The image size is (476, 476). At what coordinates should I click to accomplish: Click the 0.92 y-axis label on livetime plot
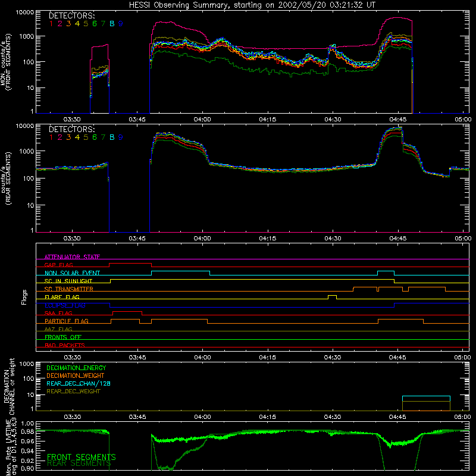click(27, 460)
